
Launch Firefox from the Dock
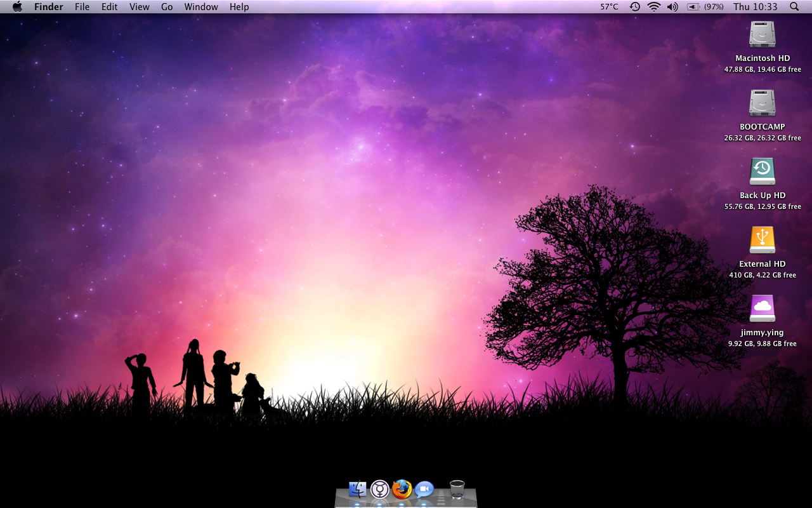coord(402,489)
